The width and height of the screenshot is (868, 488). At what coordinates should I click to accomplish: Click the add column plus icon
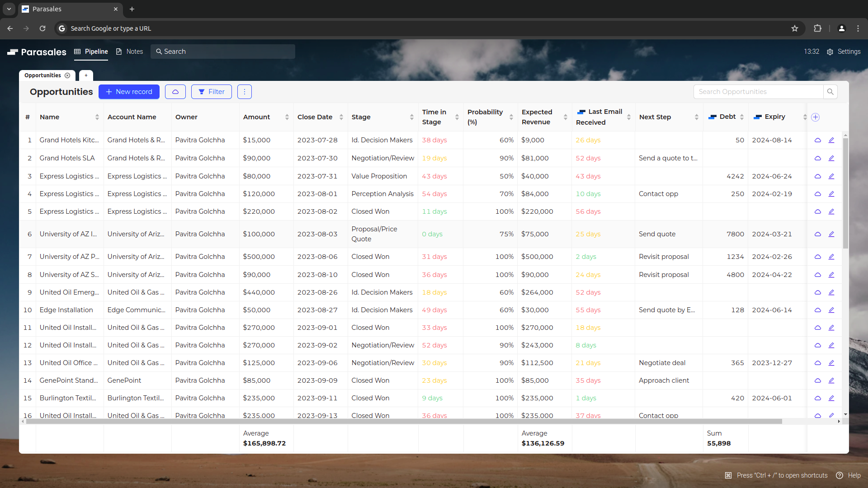[816, 117]
